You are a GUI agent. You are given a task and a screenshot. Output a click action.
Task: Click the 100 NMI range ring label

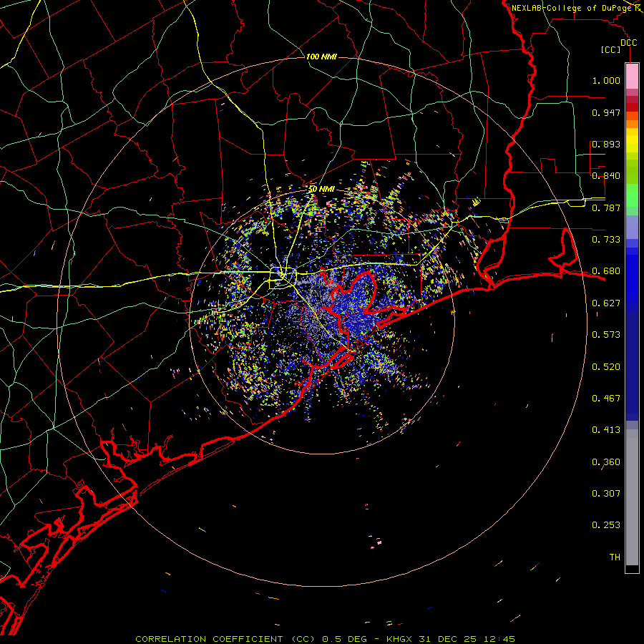coord(321,57)
